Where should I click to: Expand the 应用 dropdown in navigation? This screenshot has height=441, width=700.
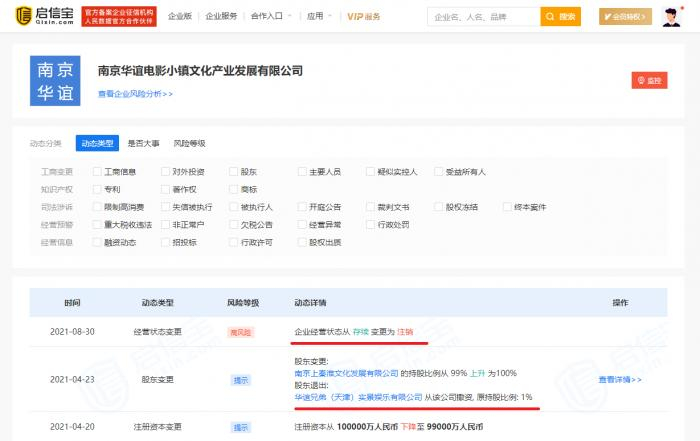click(x=318, y=17)
